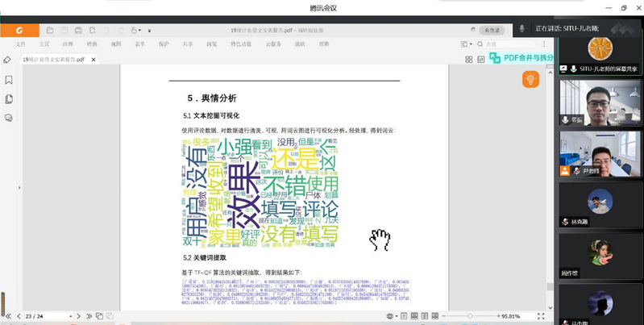Open the pages panel icon in sidebar
The image size is (644, 325).
pos(9,98)
